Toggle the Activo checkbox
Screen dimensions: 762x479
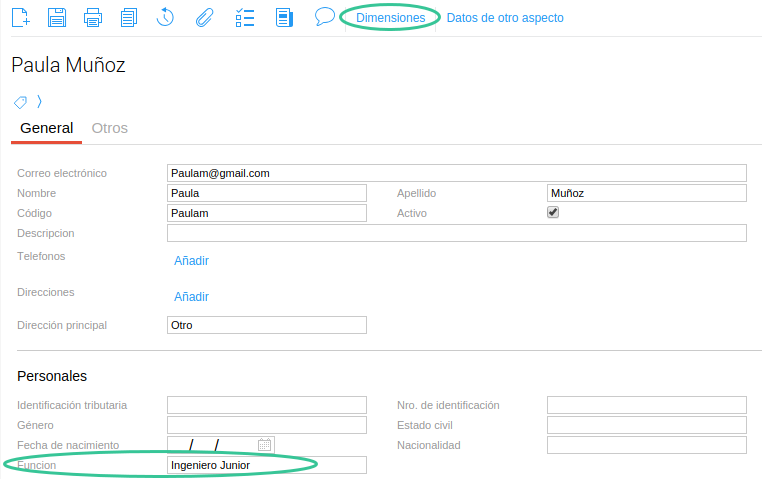pyautogui.click(x=553, y=213)
